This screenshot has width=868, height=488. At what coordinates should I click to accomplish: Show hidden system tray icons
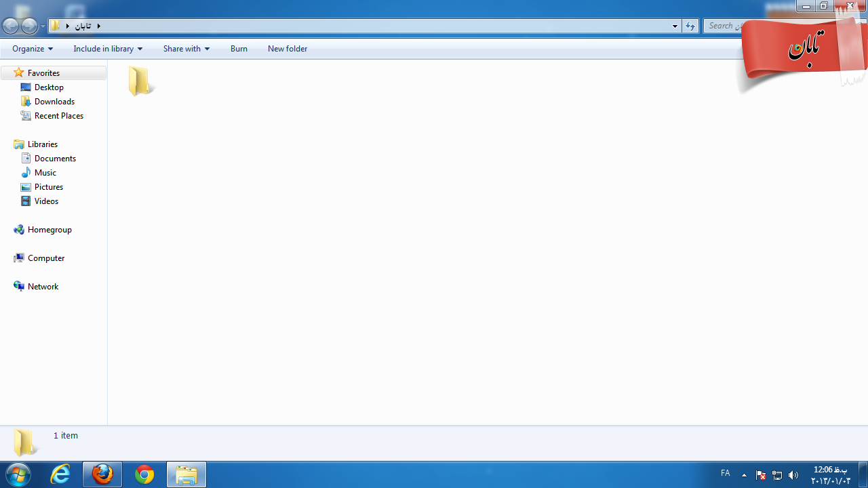(x=744, y=475)
